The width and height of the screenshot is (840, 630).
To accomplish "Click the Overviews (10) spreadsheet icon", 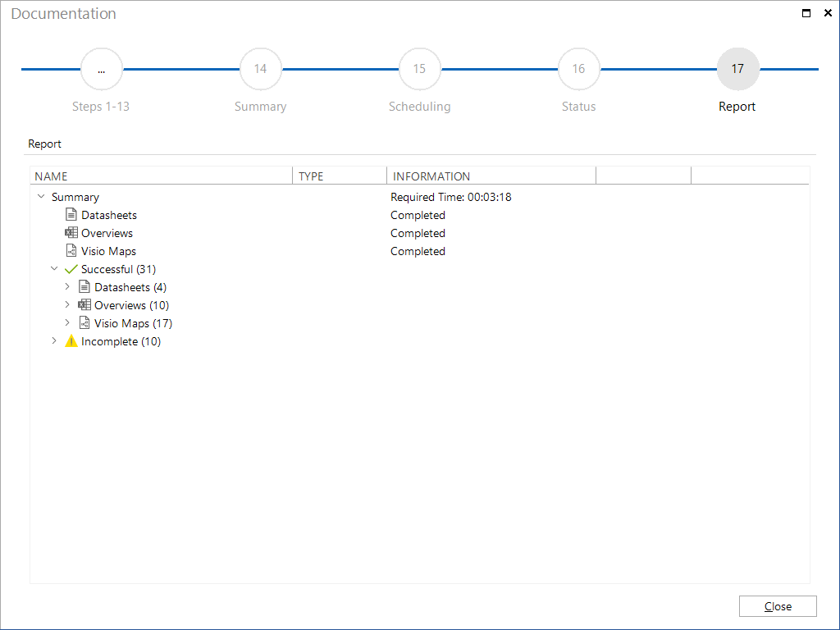I will click(84, 305).
